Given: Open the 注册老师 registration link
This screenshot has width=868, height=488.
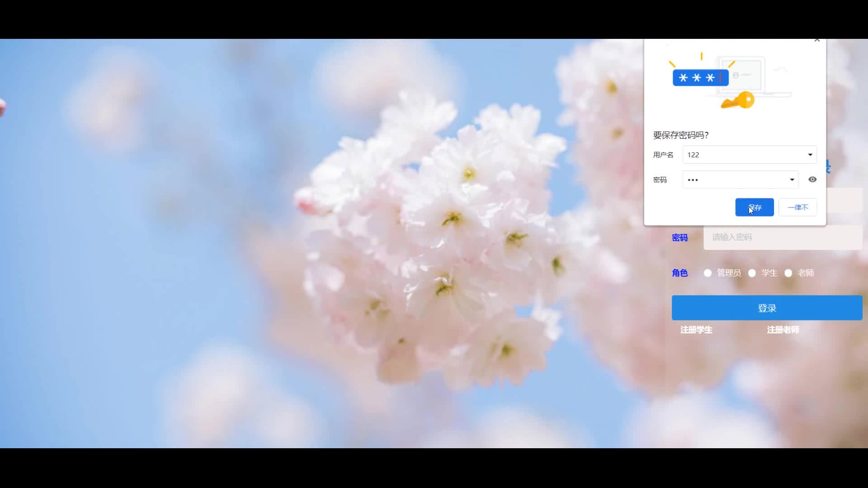Looking at the screenshot, I should 783,330.
